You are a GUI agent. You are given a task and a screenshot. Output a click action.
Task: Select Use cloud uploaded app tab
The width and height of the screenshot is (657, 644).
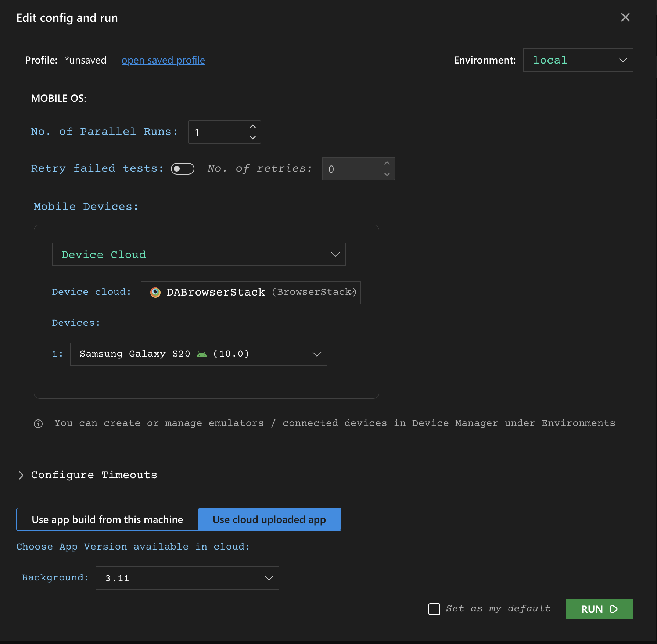click(269, 519)
